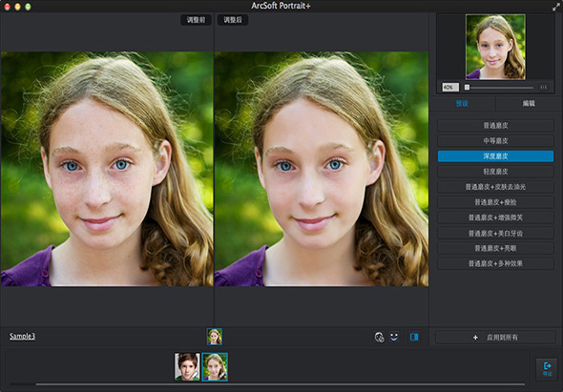
Task: Select the girl photo thumbnail in filmstrip
Action: point(215,366)
